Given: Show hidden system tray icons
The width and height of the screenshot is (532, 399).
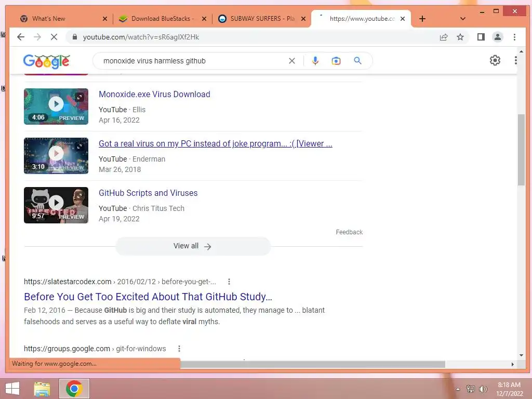Looking at the screenshot, I should click(458, 389).
